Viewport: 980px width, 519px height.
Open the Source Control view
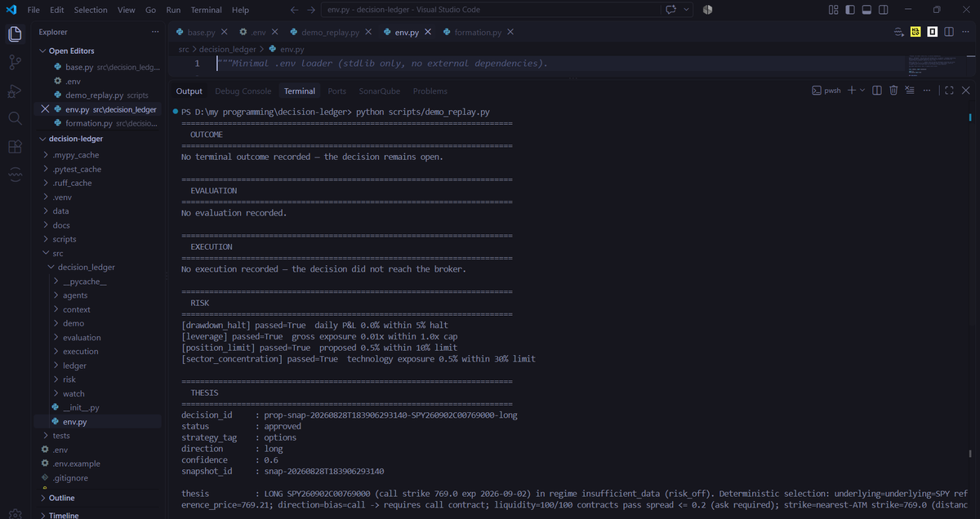(15, 62)
